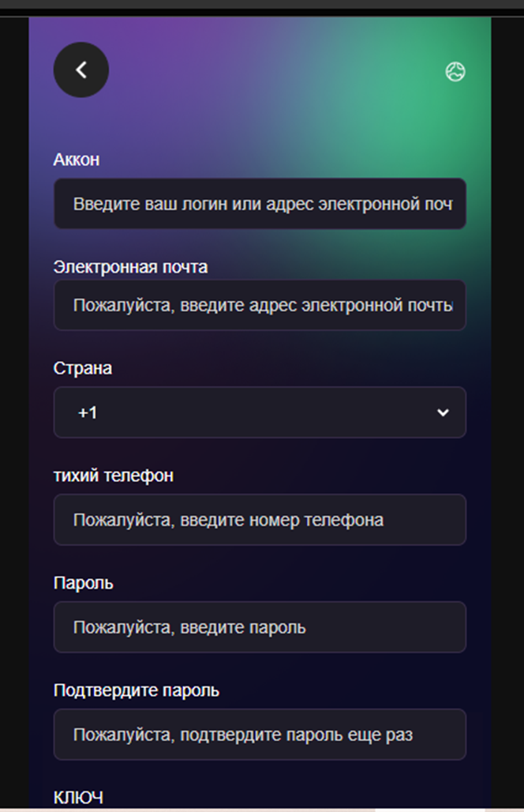
Task: Click the Электронная почта label
Action: [129, 267]
